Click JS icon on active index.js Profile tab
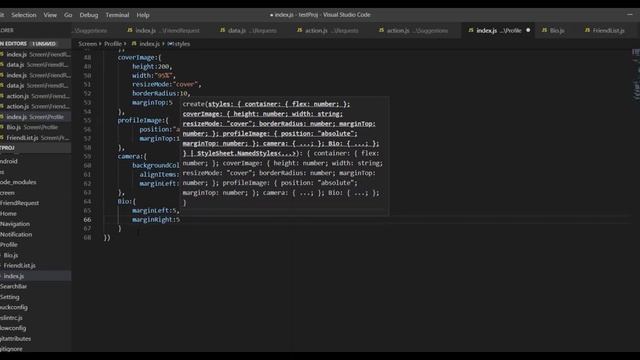This screenshot has height=360, width=640. (x=471, y=30)
